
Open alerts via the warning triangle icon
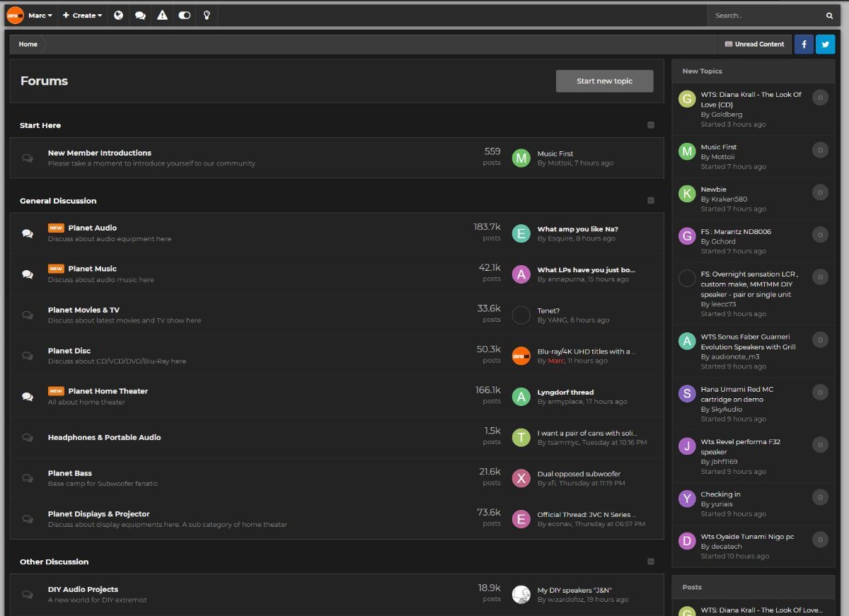[x=162, y=15]
